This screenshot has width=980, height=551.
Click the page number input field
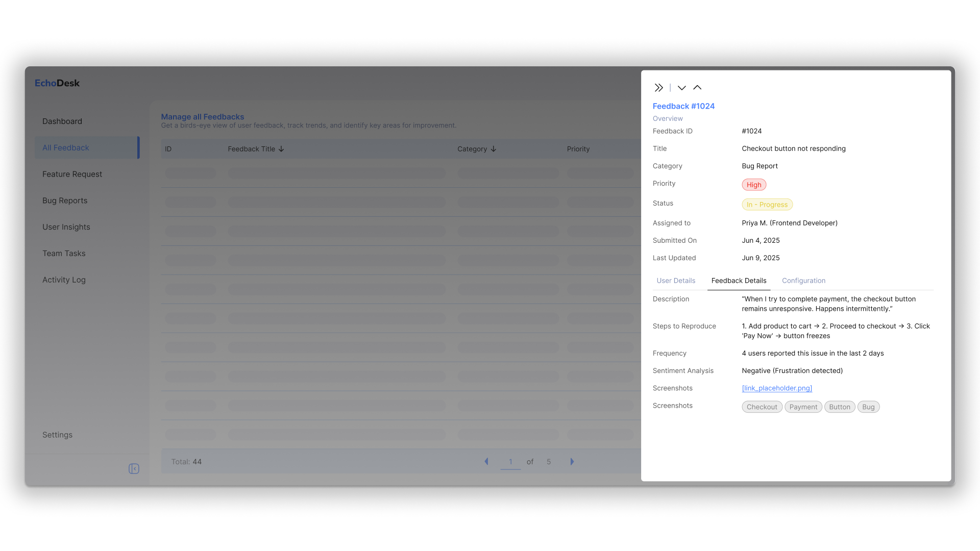pos(510,461)
